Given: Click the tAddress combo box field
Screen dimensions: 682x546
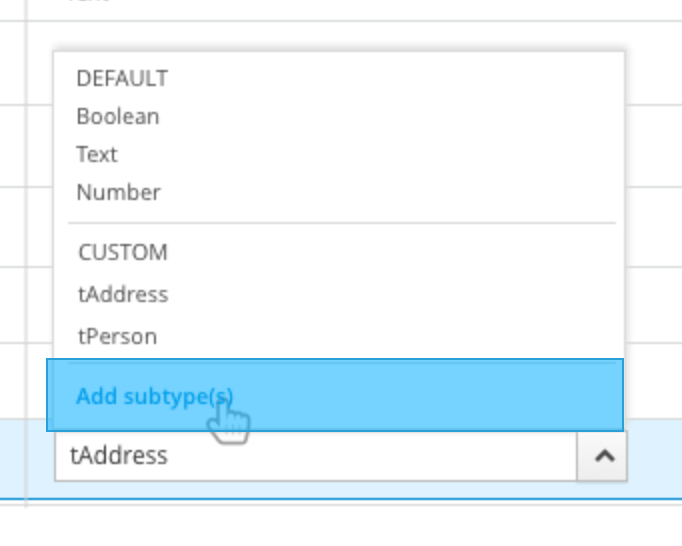Looking at the screenshot, I should [316, 456].
